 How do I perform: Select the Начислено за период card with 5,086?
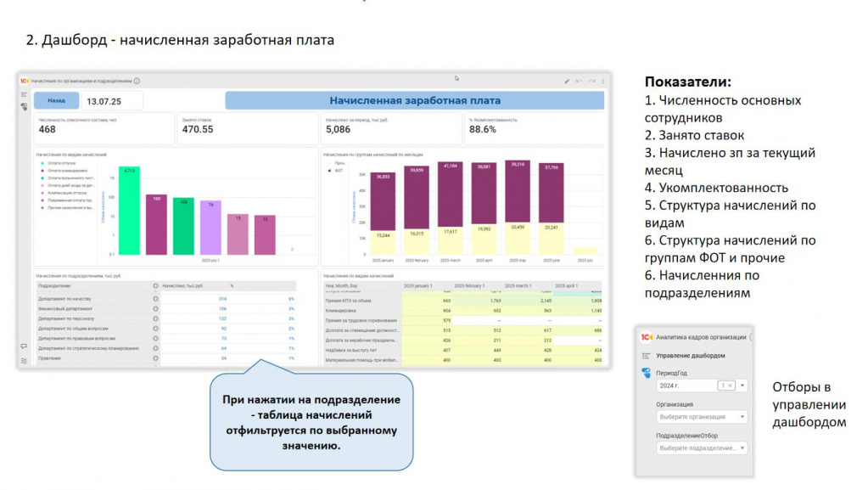pos(391,128)
